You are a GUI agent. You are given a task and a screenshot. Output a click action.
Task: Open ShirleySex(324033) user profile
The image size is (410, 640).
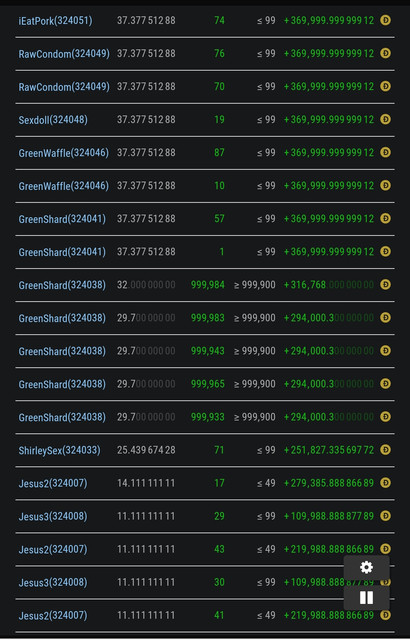(60, 450)
